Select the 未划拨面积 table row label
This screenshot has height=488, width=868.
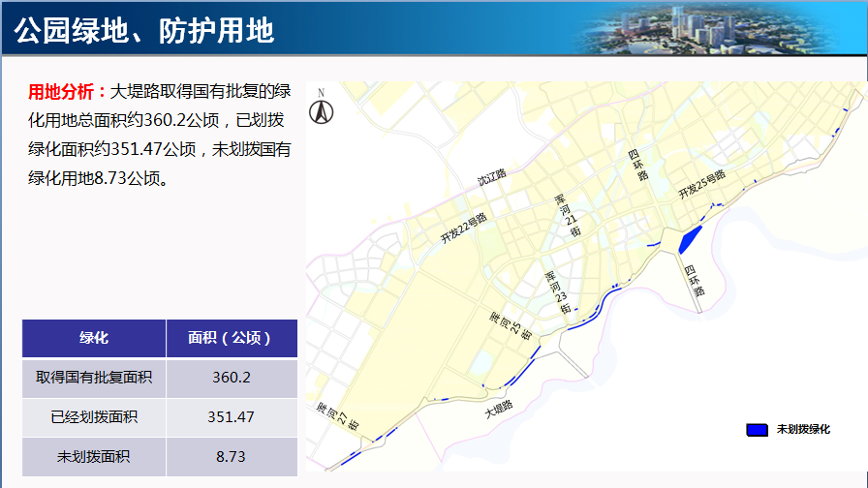point(94,457)
